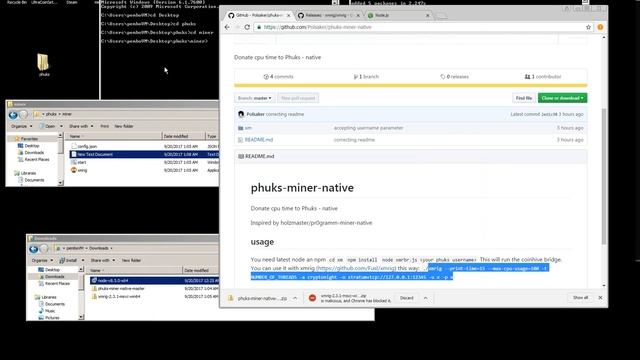640x360 pixels.
Task: Switch to the Node.js tab
Action: pos(398,16)
